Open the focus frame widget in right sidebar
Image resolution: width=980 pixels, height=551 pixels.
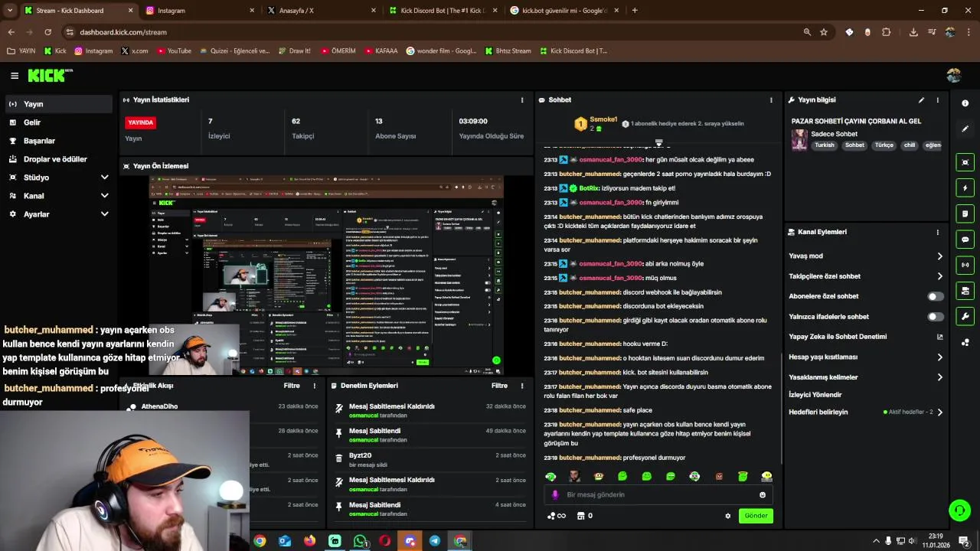coord(965,162)
